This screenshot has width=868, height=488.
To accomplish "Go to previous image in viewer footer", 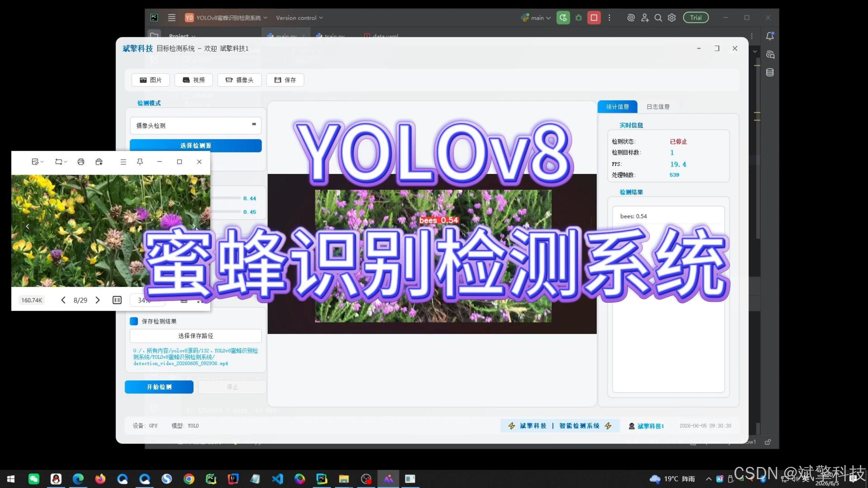I will [x=63, y=300].
